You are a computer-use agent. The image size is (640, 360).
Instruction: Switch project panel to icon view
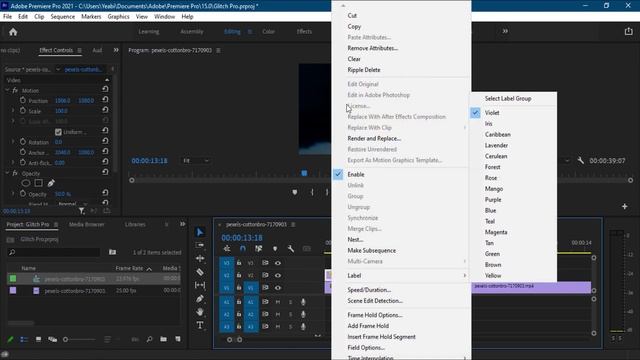pos(38,339)
